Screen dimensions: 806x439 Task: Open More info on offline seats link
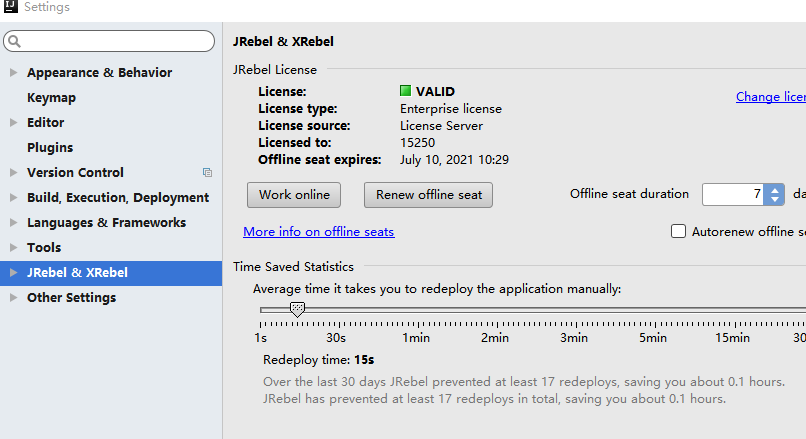point(318,232)
